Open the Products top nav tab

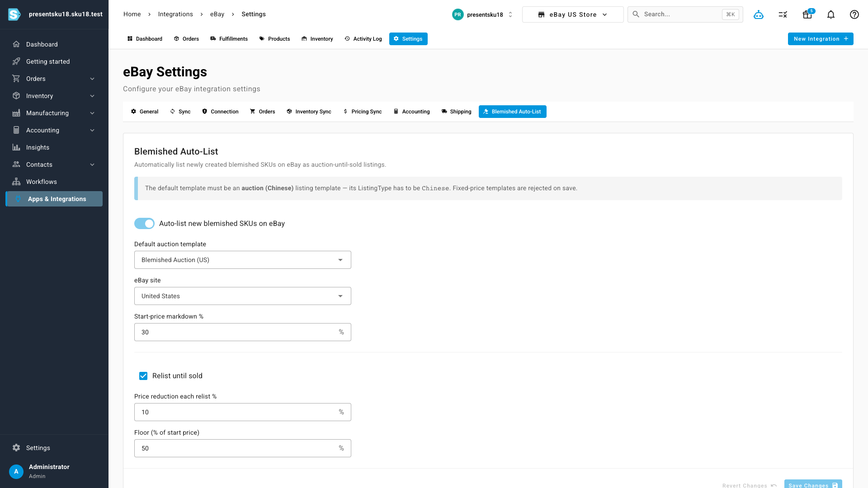click(x=274, y=39)
